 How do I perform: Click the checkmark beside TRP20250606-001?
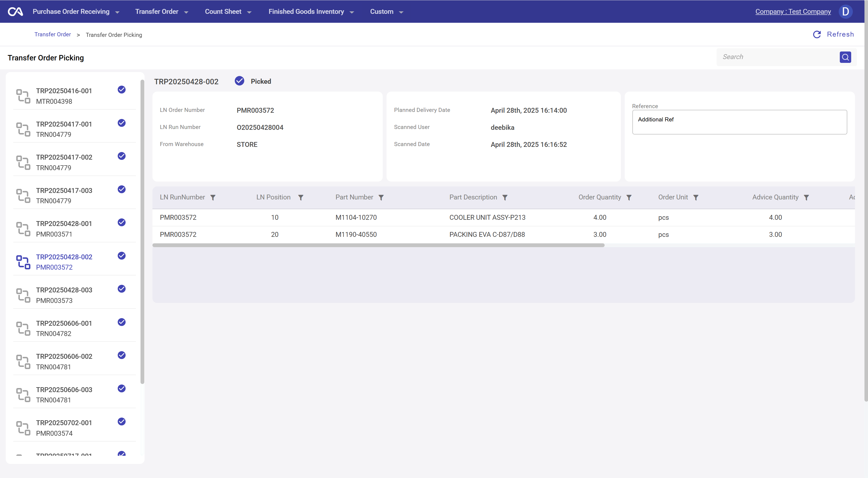pos(122,322)
